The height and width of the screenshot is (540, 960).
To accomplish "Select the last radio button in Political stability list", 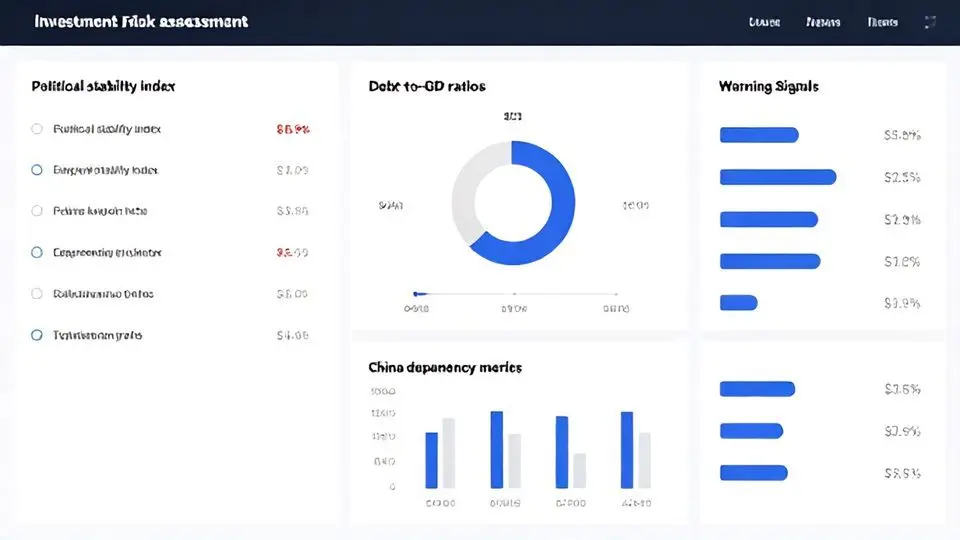I will click(37, 335).
